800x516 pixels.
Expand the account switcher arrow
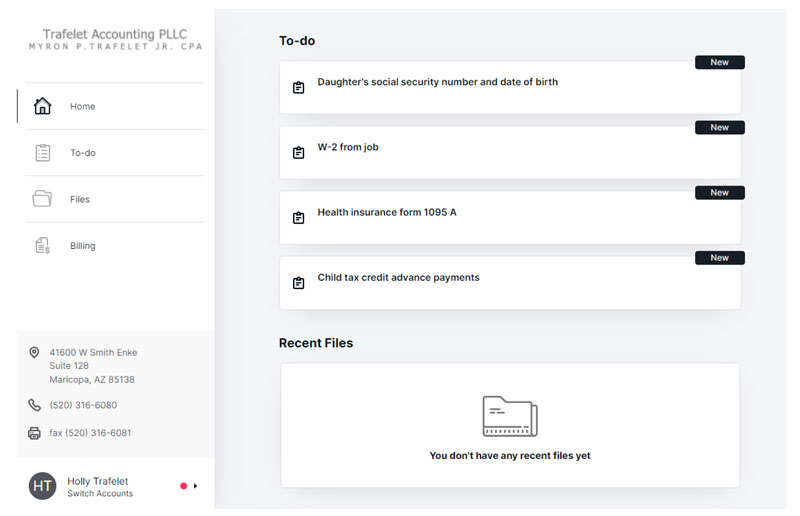195,486
